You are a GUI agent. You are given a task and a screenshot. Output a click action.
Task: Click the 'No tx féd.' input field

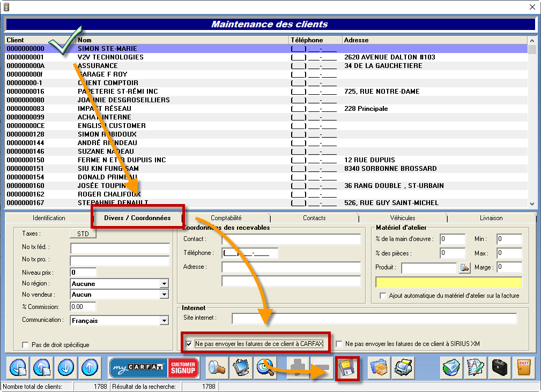click(120, 248)
